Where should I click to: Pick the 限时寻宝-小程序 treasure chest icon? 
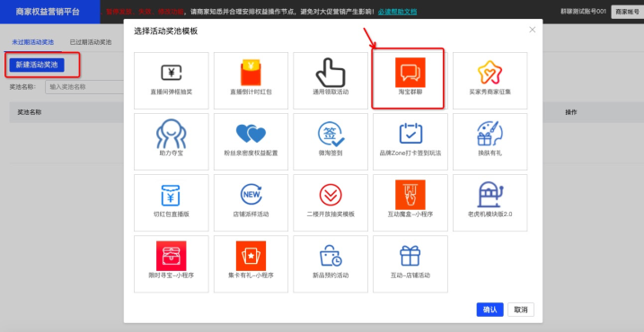[172, 256]
